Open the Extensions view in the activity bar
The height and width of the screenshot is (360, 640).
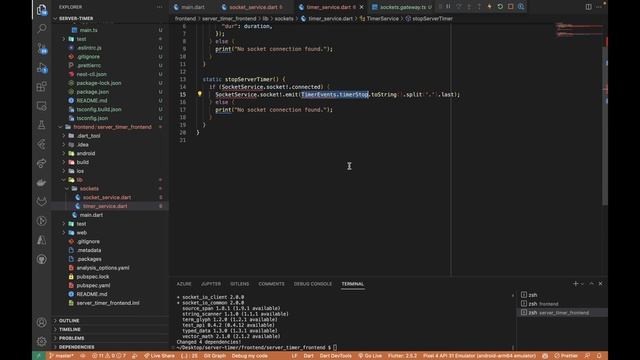[x=42, y=87]
